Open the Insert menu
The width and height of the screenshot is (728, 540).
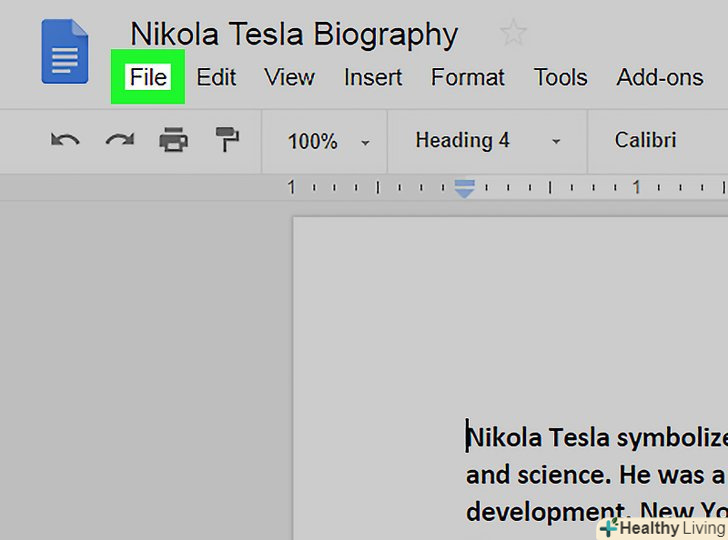pos(372,77)
